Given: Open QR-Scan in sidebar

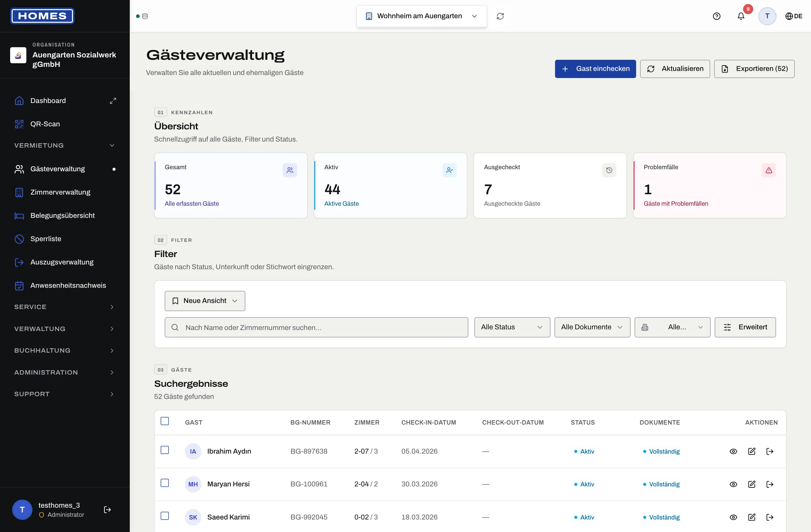Looking at the screenshot, I should [x=65, y=124].
